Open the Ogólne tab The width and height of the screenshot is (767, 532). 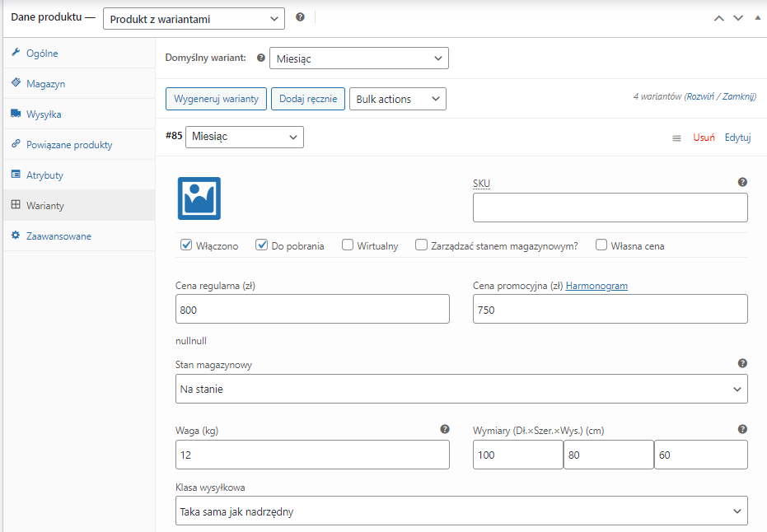tap(79, 54)
